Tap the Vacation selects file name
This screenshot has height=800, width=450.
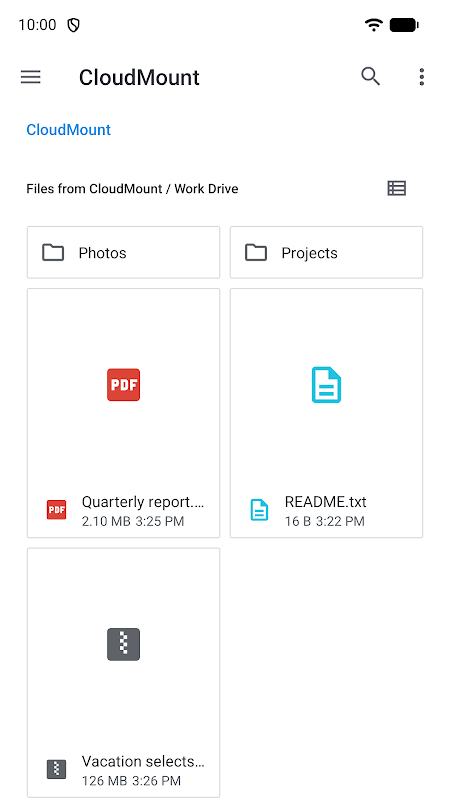point(143,762)
